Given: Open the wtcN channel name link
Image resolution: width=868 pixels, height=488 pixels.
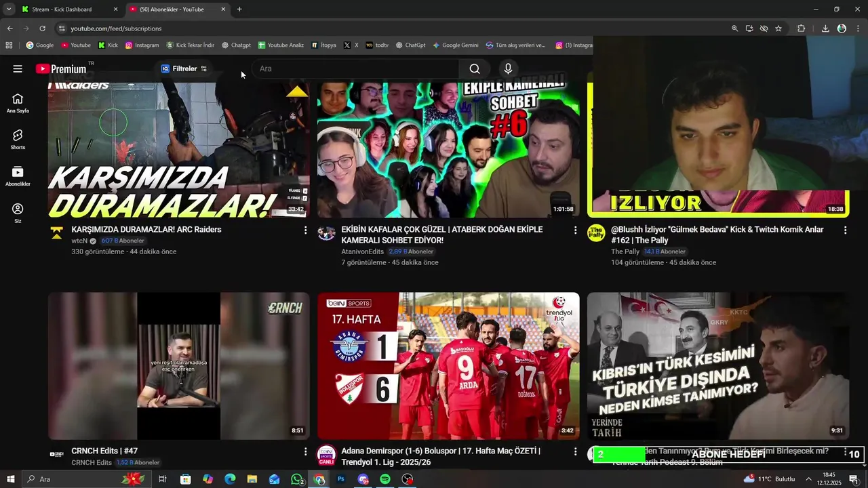Looking at the screenshot, I should click(79, 241).
